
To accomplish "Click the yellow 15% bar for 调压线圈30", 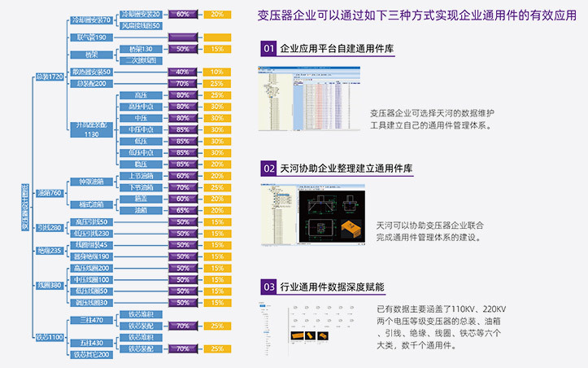I will pos(217,303).
